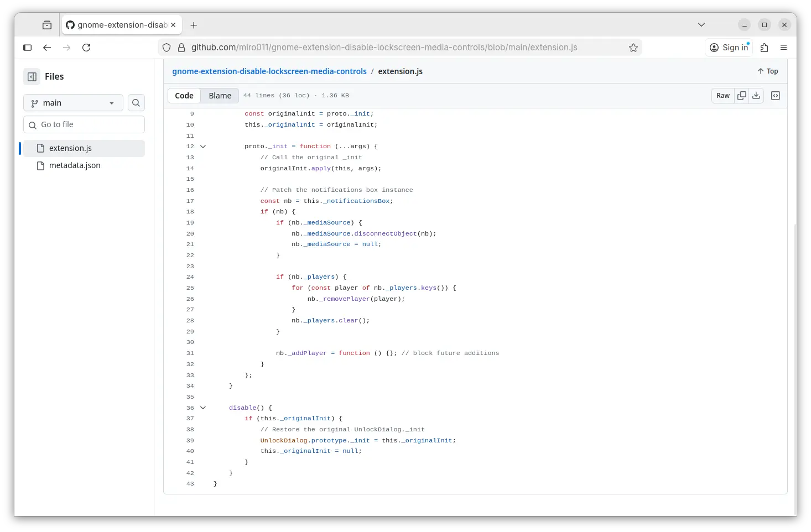This screenshot has width=811, height=532.
Task: Collapse the code block at line 12
Action: (203, 147)
